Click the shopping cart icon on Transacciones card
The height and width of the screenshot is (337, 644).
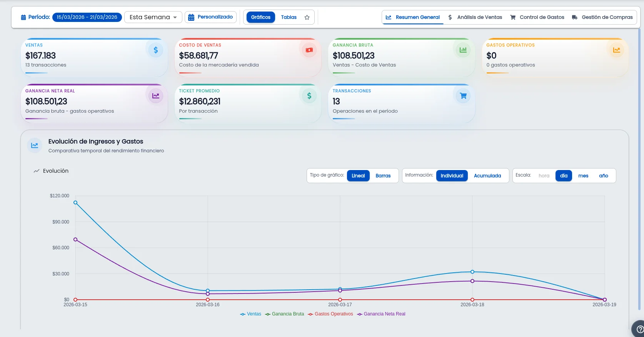coord(463,96)
